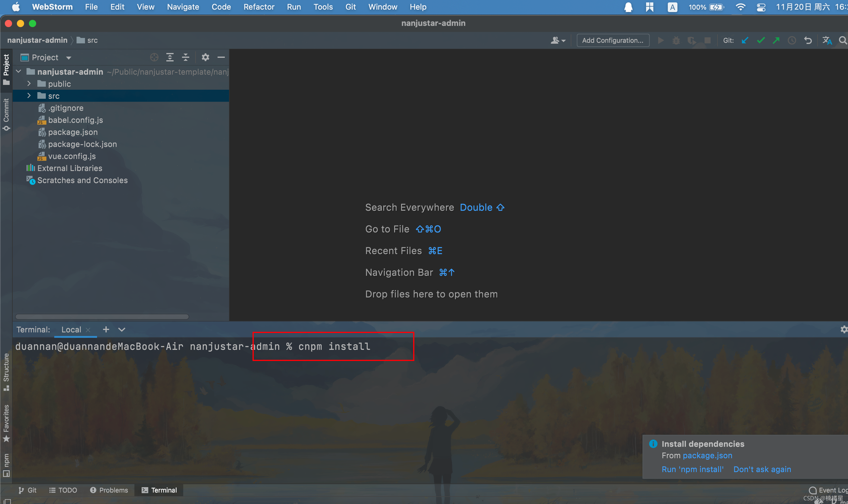Screen dimensions: 848x504
Task: Click the select opened file crosshair icon
Action: click(154, 58)
